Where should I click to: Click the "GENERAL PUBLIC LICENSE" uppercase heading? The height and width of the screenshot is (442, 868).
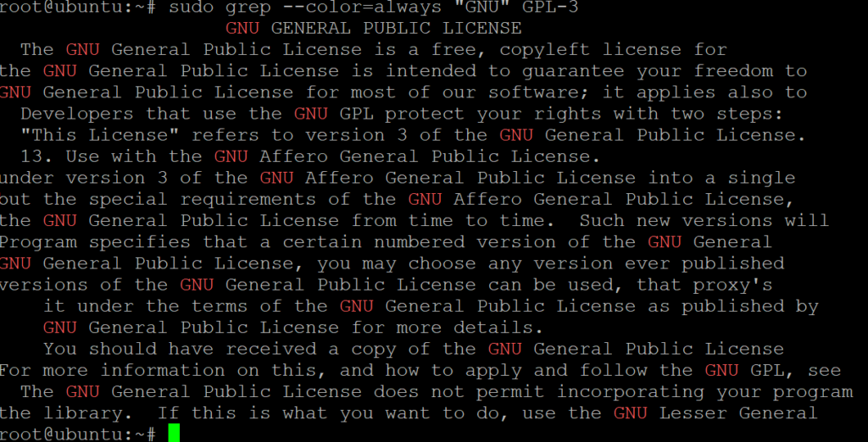(397, 28)
